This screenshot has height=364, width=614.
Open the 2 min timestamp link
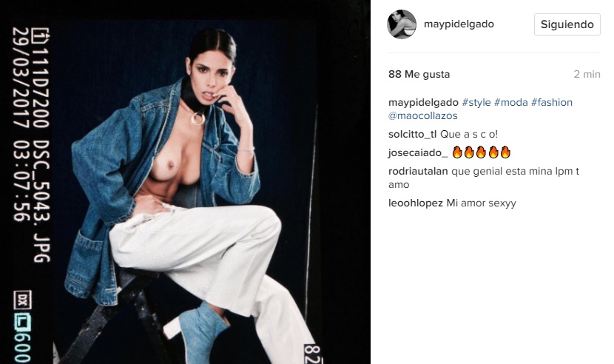pos(587,74)
